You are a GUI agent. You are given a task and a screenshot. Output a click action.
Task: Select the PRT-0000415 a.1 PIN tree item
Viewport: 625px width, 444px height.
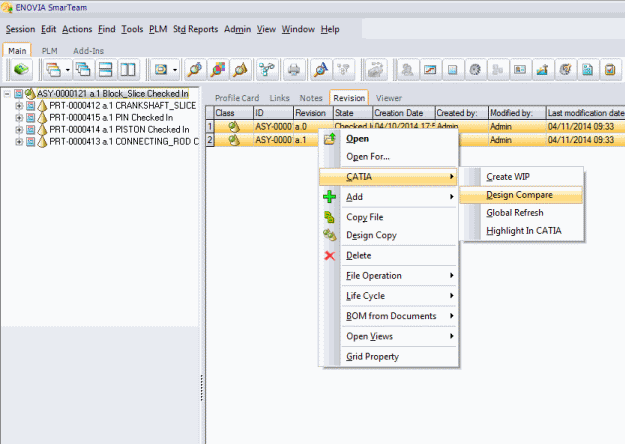click(111, 118)
